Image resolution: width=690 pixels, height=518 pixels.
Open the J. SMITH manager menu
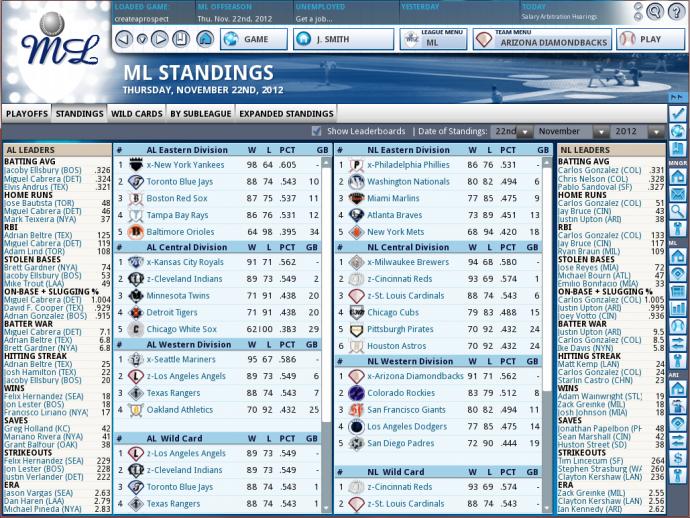point(344,39)
